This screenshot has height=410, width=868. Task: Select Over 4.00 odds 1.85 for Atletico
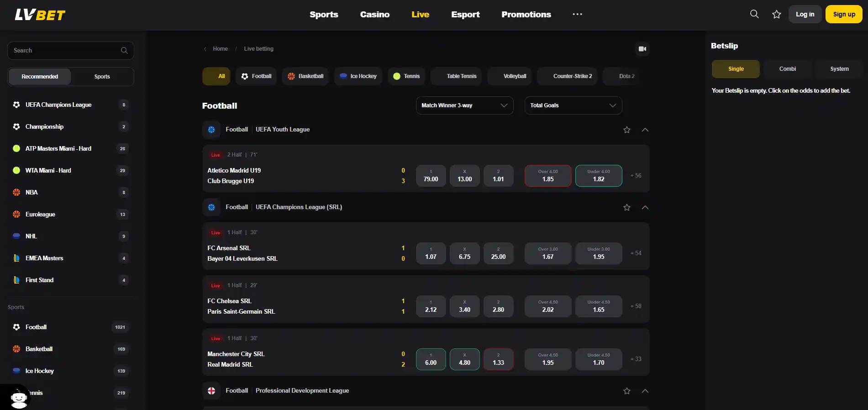548,176
